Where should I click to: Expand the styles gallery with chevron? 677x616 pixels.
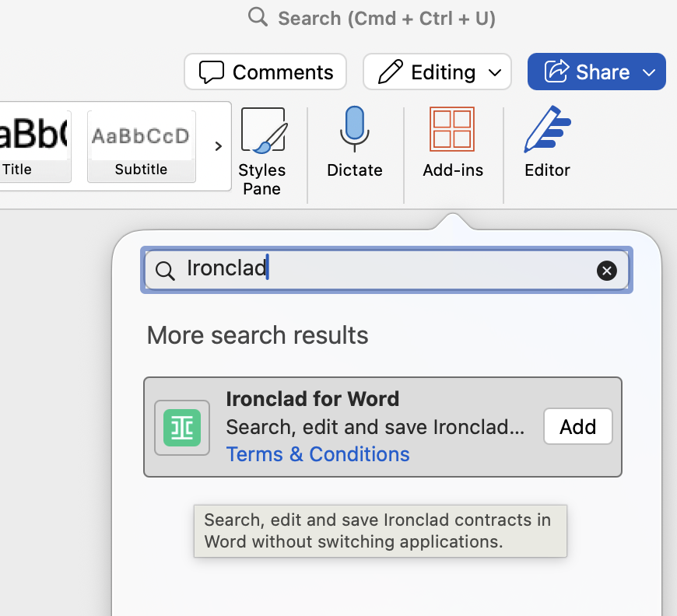pyautogui.click(x=218, y=146)
